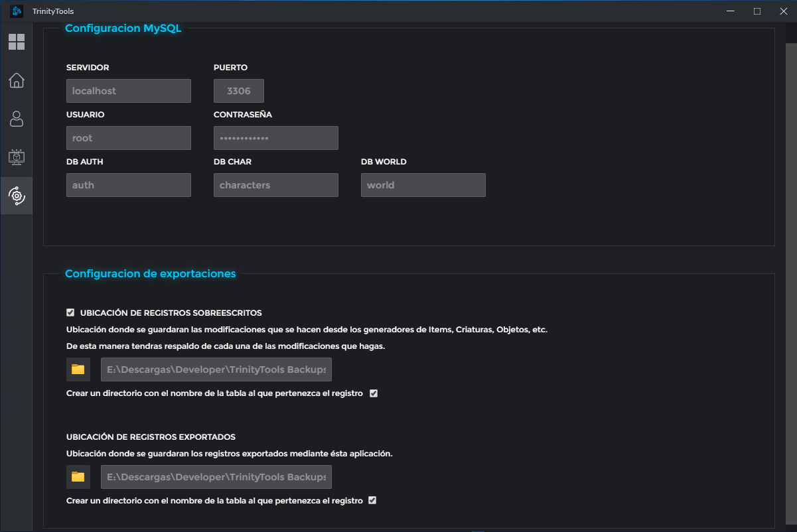Click the path field for registros sobreescritos

(x=216, y=369)
